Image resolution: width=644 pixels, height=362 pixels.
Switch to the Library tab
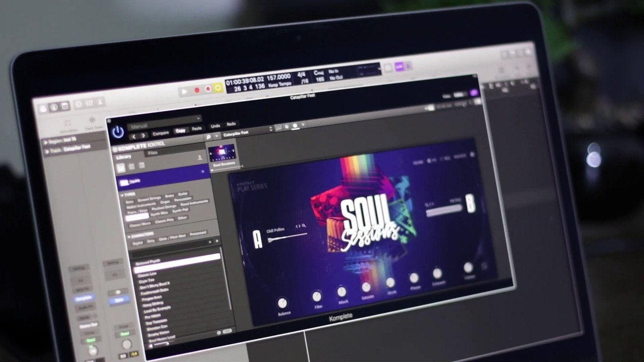click(124, 157)
